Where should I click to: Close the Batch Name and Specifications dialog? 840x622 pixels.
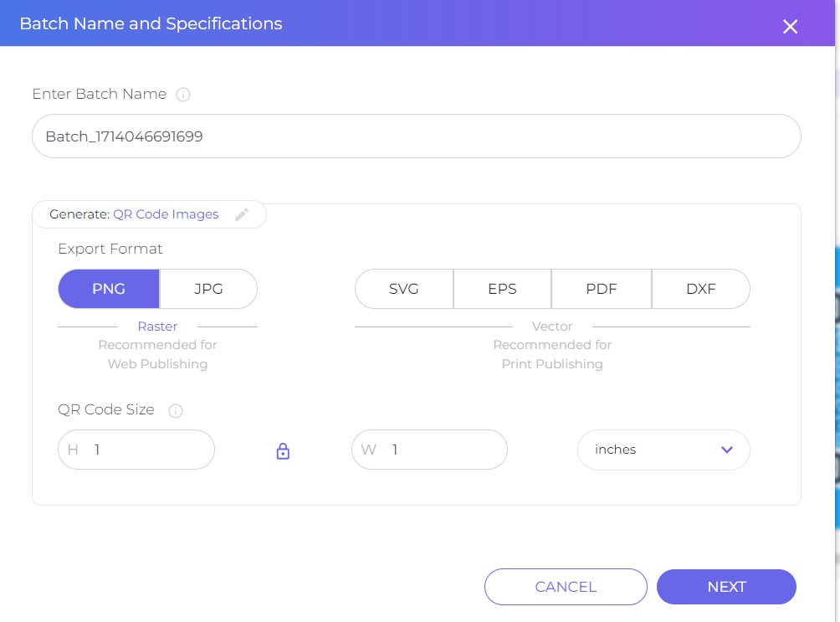coord(790,26)
